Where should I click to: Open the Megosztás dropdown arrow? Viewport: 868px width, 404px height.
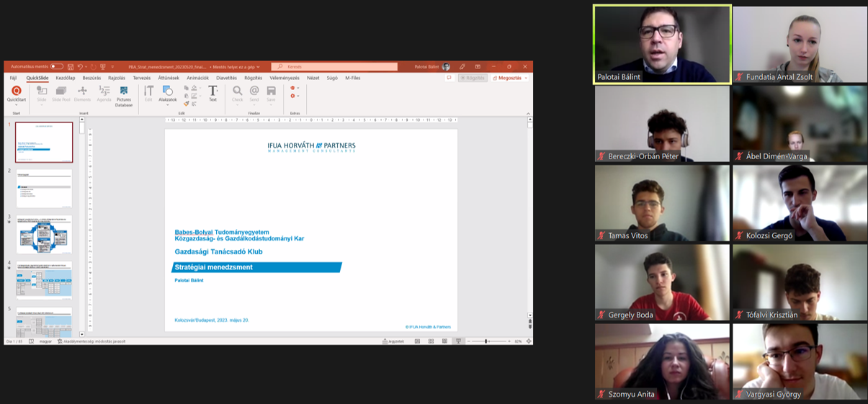(526, 78)
